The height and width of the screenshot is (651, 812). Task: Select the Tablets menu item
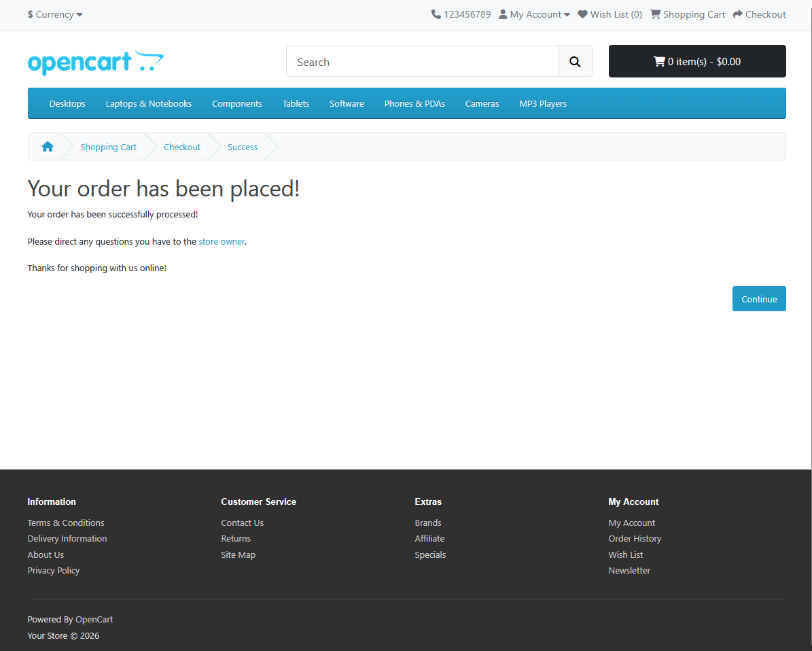(x=296, y=103)
